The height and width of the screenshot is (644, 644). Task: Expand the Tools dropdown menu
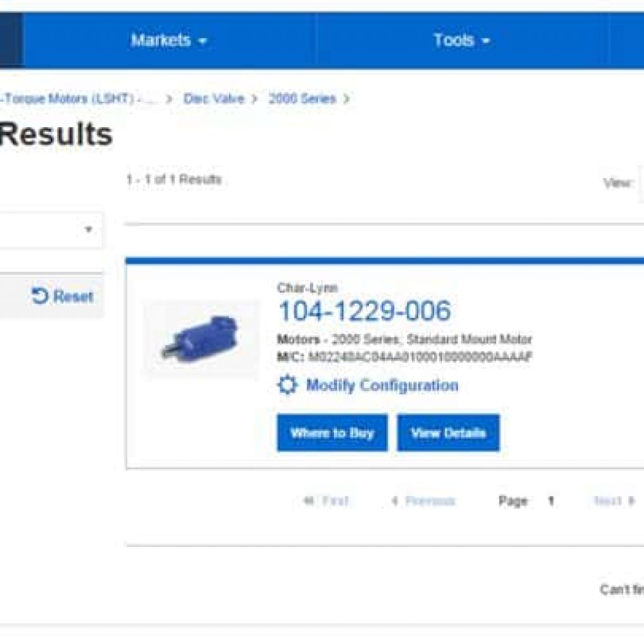tap(486, 40)
